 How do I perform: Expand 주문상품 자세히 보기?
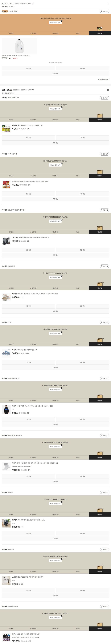(55, 63)
